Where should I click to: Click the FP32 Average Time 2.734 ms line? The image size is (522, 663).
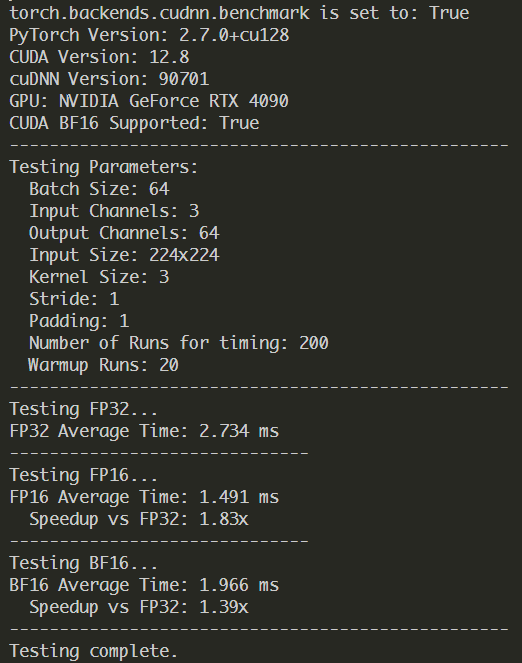pos(144,431)
